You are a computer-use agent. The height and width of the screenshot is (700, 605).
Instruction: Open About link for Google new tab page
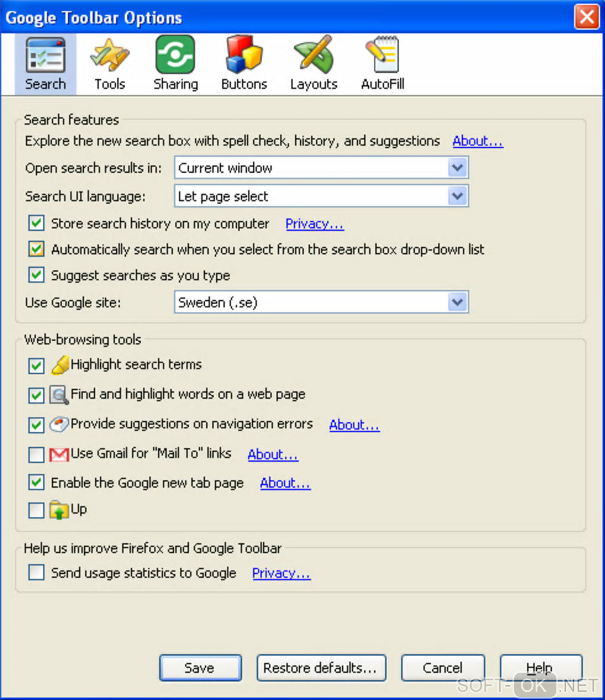pyautogui.click(x=285, y=483)
